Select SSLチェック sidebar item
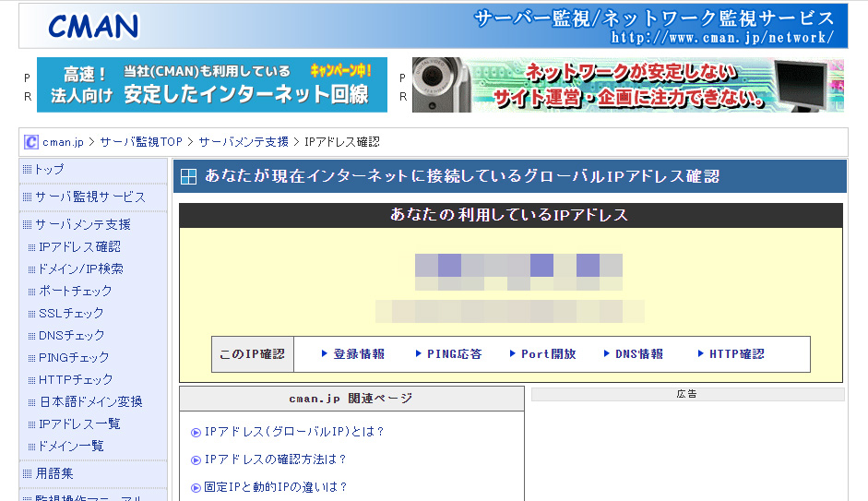Screen dimensions: 868x501 71,314
